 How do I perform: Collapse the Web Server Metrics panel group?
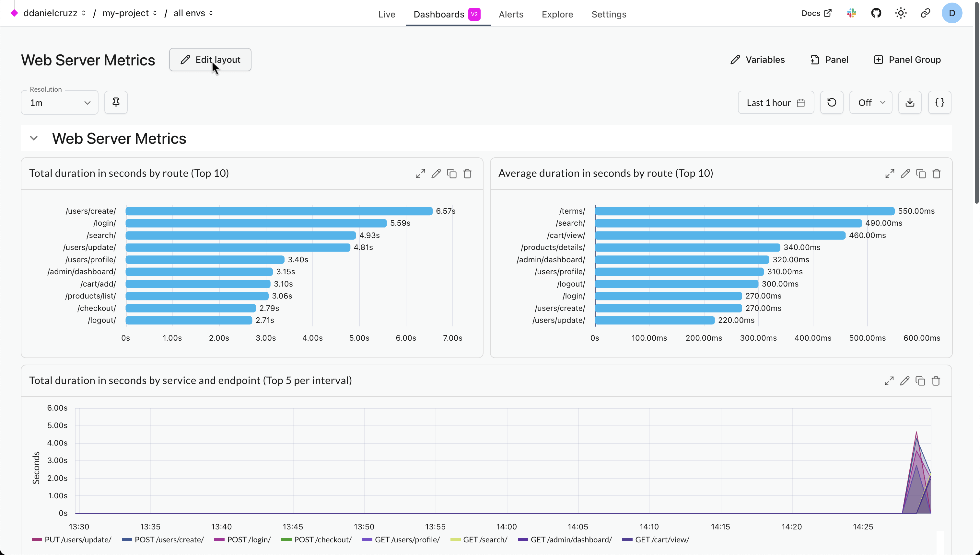pyautogui.click(x=34, y=138)
